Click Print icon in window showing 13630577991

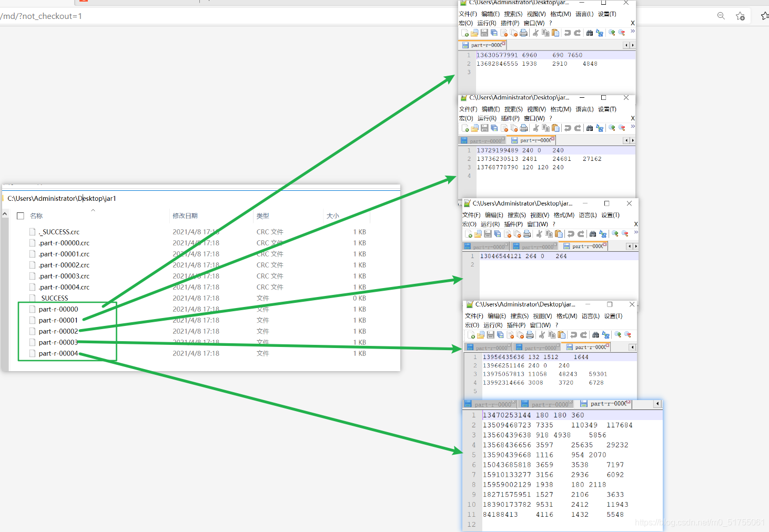[x=523, y=33]
